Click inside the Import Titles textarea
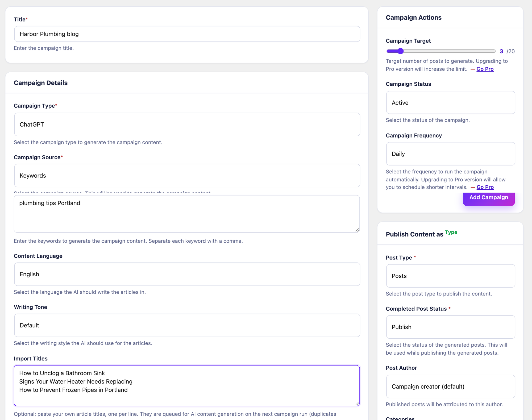The image size is (532, 420). 187,386
